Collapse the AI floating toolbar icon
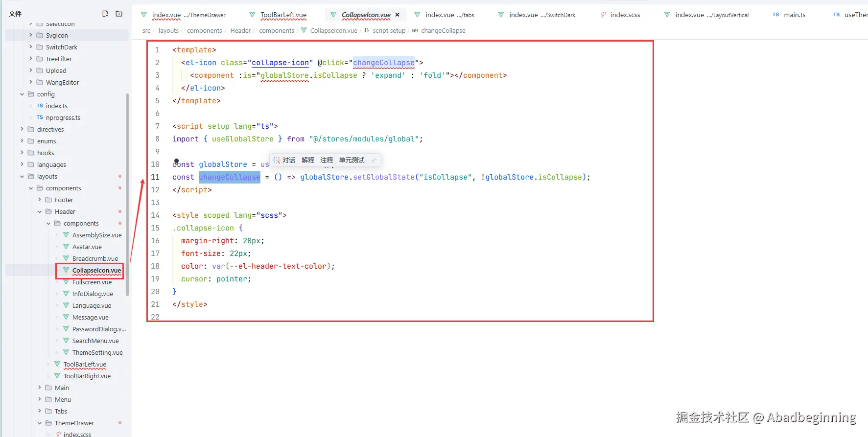The width and height of the screenshot is (868, 437). click(x=374, y=160)
